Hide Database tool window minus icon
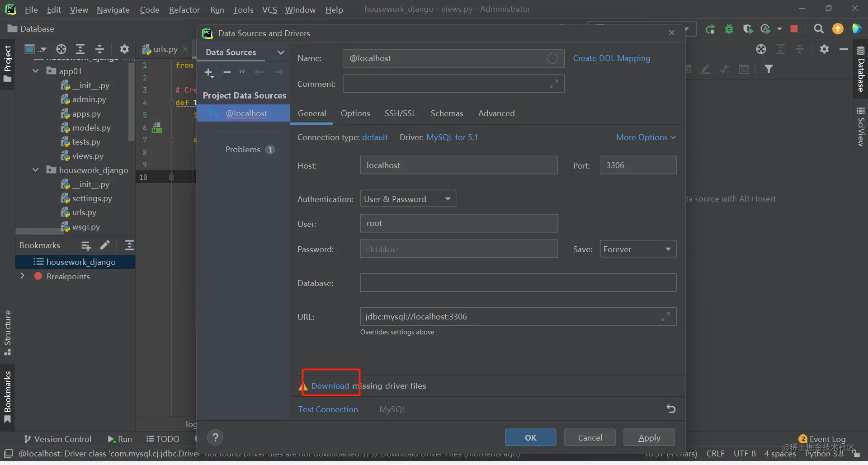The width and height of the screenshot is (868, 465). click(x=844, y=49)
